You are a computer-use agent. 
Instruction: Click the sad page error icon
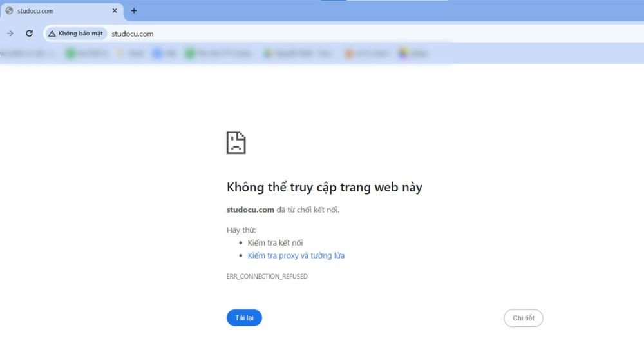[236, 142]
